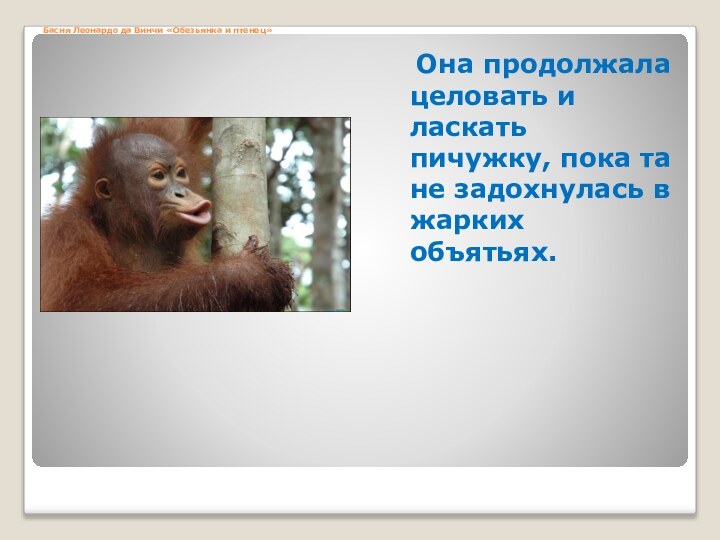
Task: Click the word «жарких» in the paragraph
Action: point(459,221)
